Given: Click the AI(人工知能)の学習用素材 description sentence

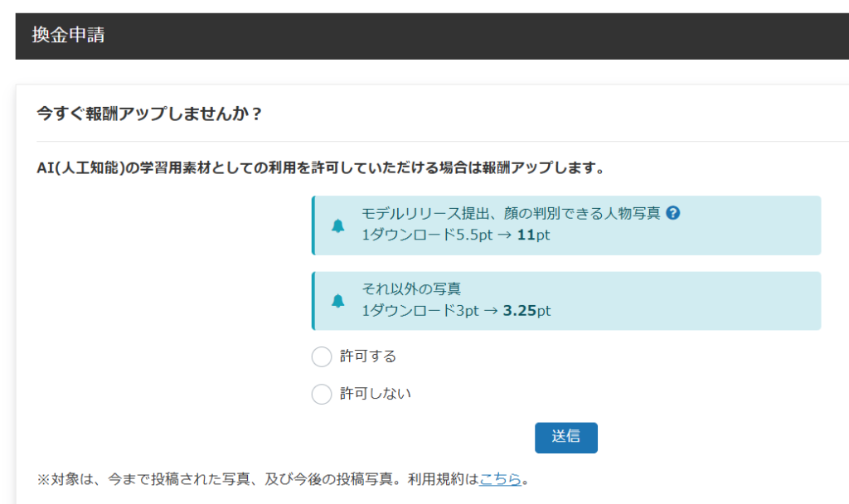Looking at the screenshot, I should (x=321, y=167).
